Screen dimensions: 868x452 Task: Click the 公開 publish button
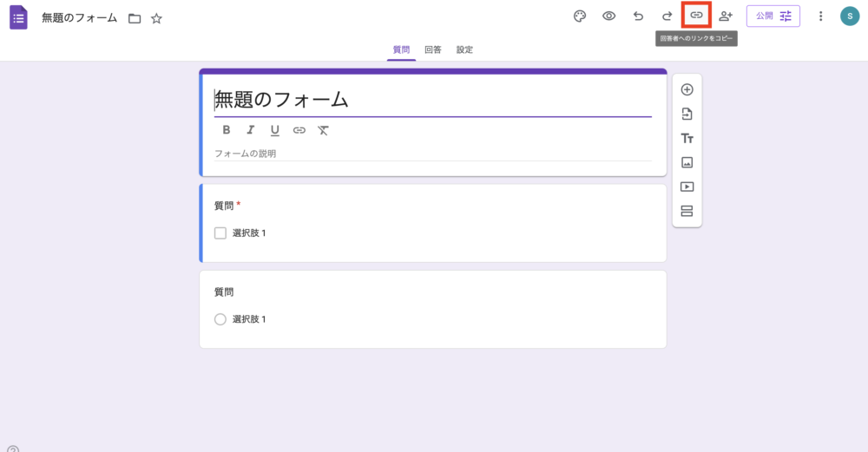tap(773, 16)
